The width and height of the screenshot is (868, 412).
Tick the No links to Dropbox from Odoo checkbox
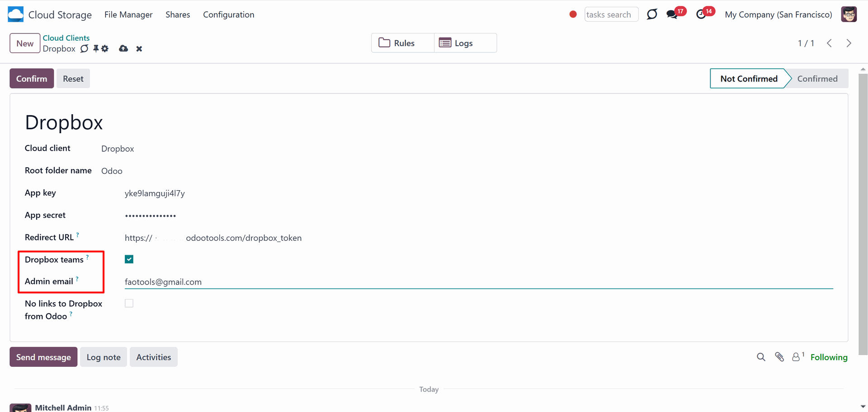click(129, 303)
